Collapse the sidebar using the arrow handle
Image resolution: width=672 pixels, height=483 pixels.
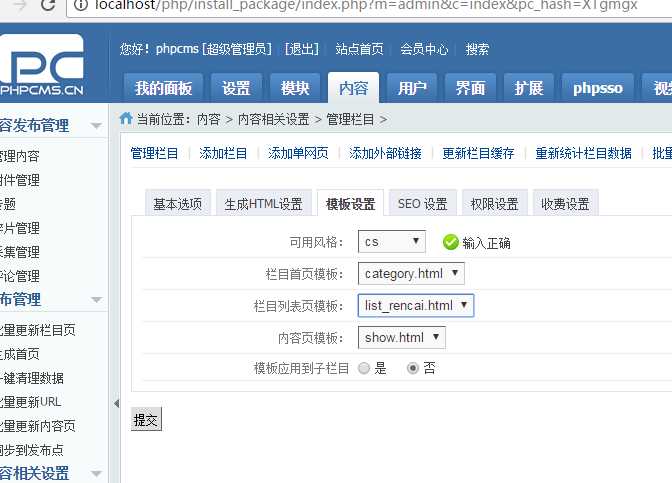(x=116, y=403)
